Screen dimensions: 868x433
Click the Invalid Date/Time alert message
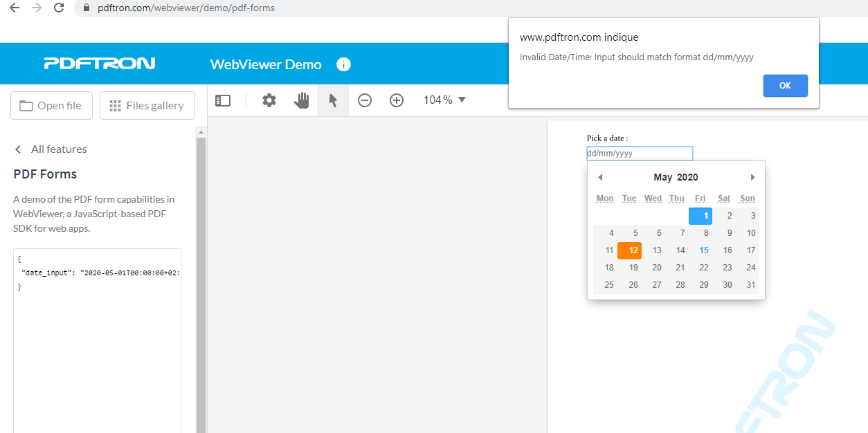(x=637, y=57)
